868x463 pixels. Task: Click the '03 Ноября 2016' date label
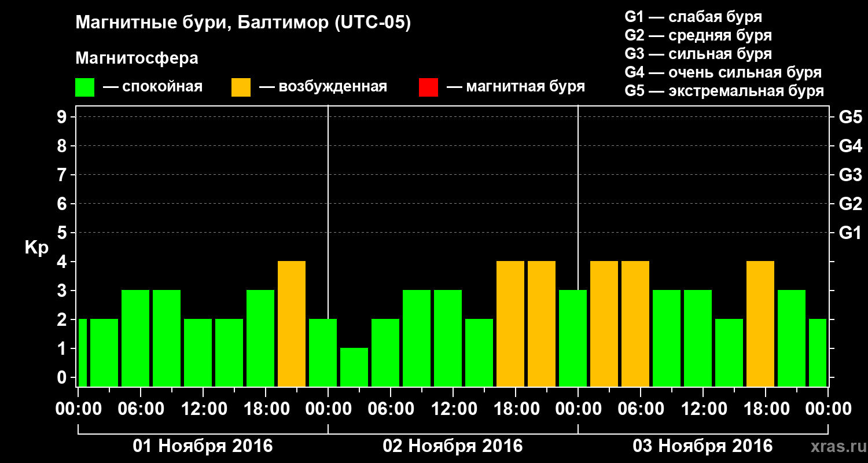(703, 446)
